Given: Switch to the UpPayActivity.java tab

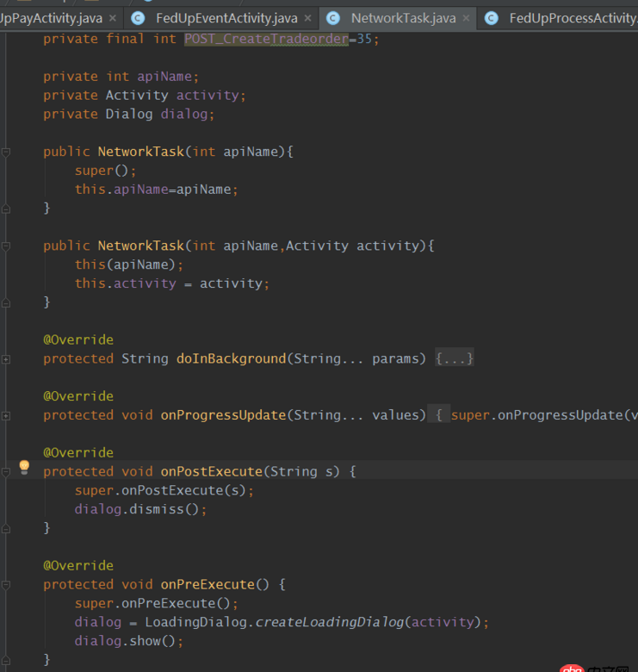Looking at the screenshot, I should point(50,18).
